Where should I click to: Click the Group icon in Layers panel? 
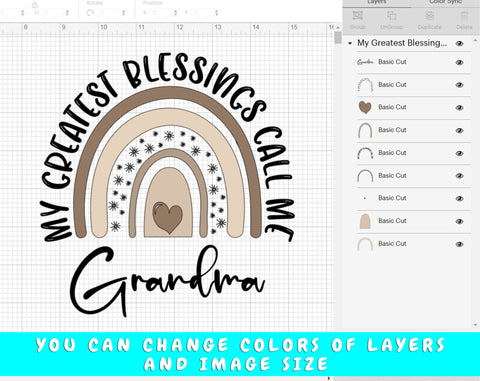(358, 16)
